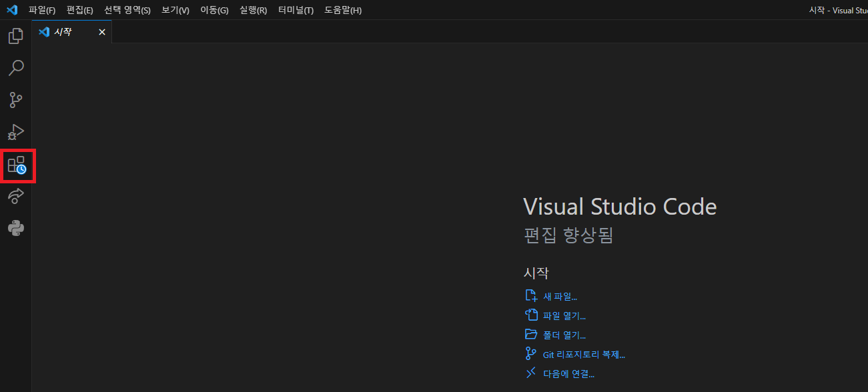
Task: Open the 실행(R) menu
Action: 253,10
